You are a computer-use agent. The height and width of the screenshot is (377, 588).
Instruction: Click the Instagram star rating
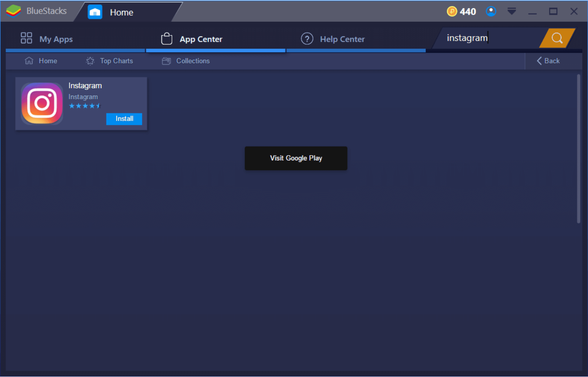pyautogui.click(x=85, y=106)
